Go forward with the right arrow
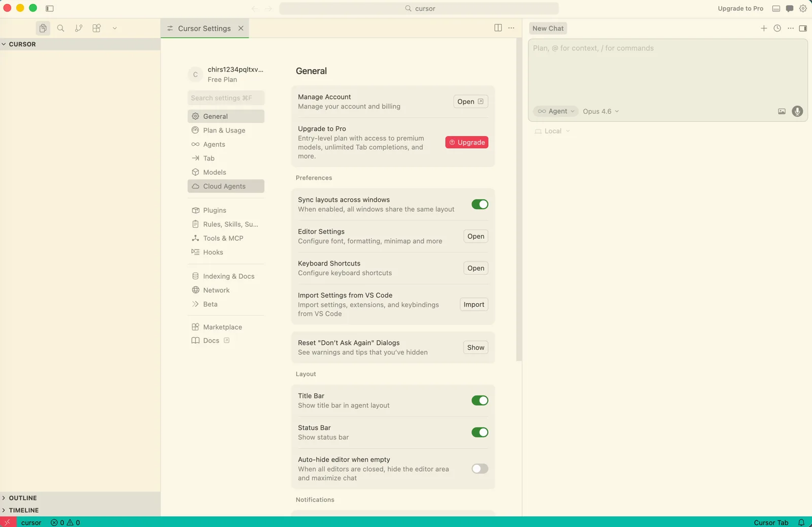This screenshot has height=527, width=812. click(x=268, y=9)
